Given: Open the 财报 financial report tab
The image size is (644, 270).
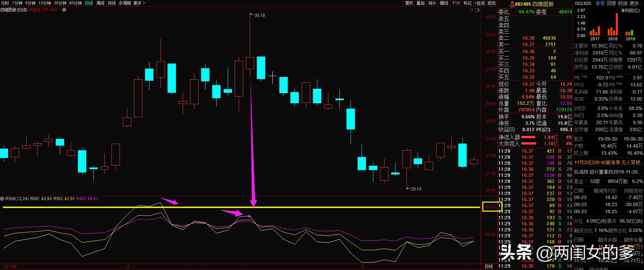Looking at the screenshot, I should (x=623, y=3).
